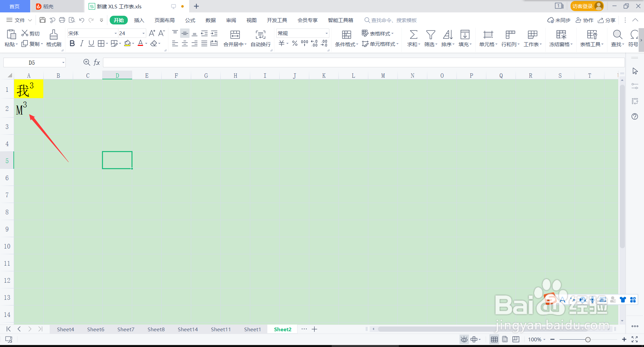Click the Share button
This screenshot has width=644, height=347.
[607, 20]
